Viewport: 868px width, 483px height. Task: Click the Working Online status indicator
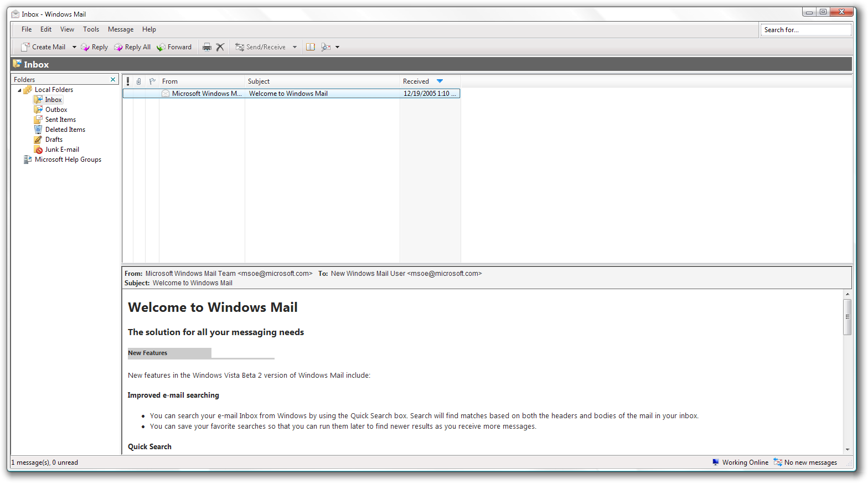740,463
